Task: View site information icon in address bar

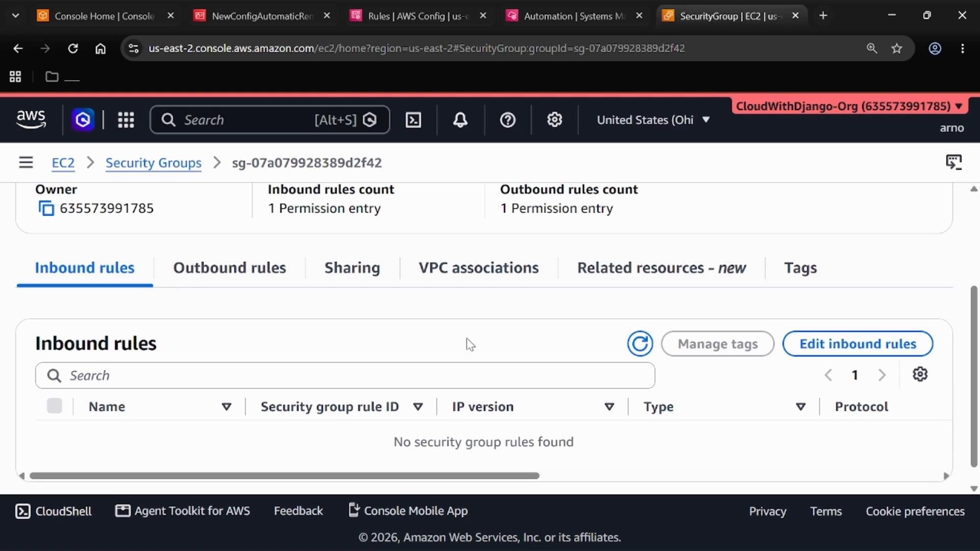Action: (134, 48)
